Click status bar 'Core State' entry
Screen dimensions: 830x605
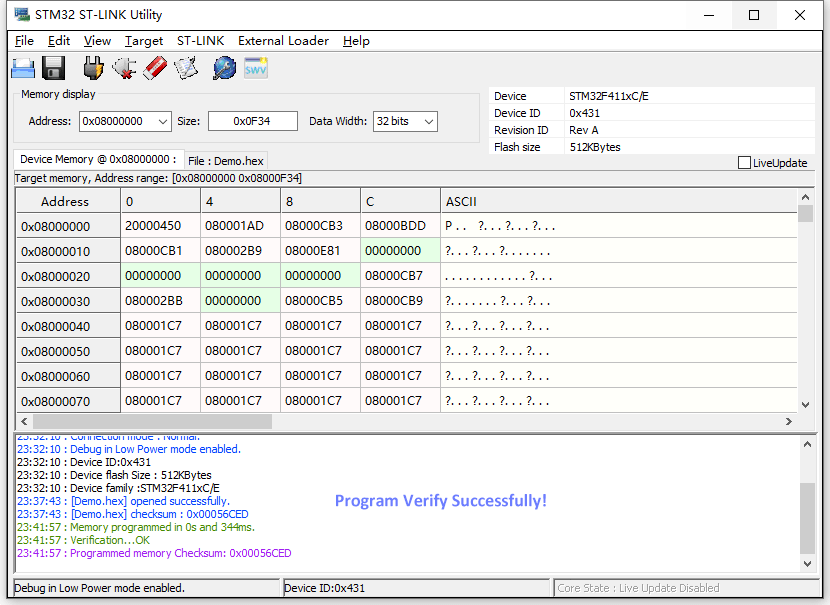(687, 588)
